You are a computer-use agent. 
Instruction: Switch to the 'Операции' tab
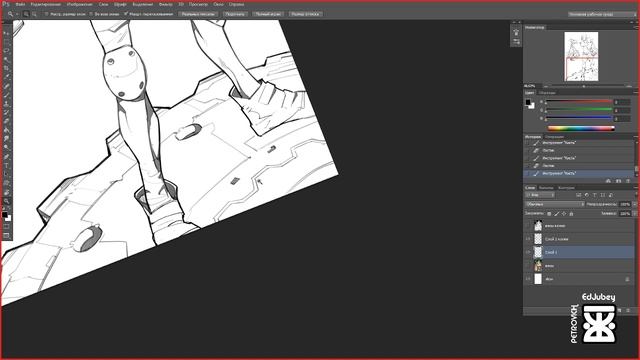[554, 137]
